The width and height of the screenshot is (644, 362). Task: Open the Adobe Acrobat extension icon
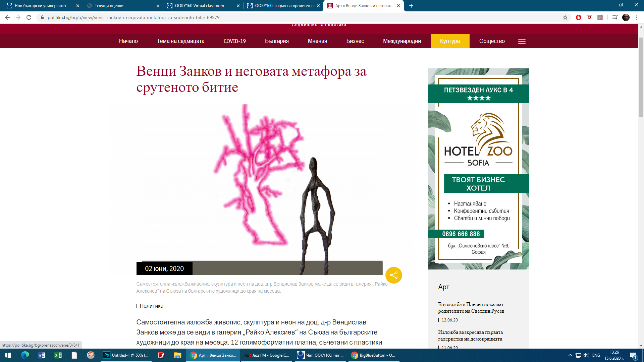pyautogui.click(x=600, y=17)
